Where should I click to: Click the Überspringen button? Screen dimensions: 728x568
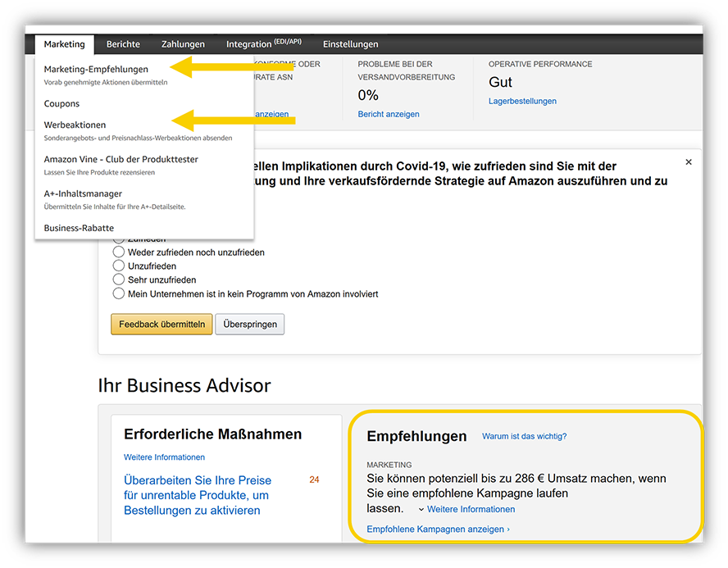point(250,324)
